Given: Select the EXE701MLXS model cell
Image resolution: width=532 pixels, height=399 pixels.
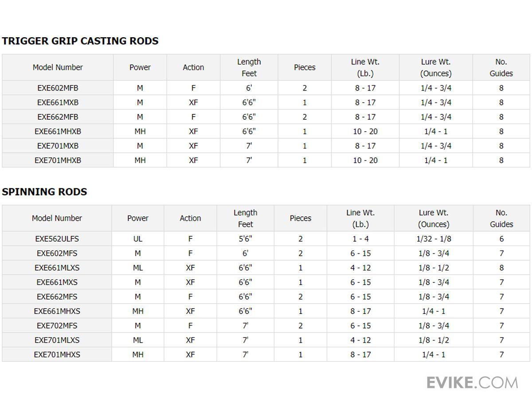Looking at the screenshot, I should tap(57, 340).
